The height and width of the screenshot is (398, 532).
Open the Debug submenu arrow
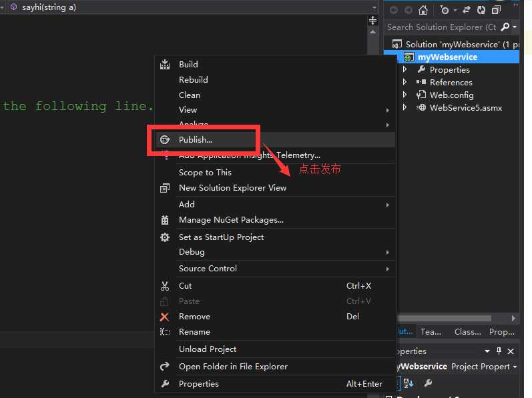(387, 253)
